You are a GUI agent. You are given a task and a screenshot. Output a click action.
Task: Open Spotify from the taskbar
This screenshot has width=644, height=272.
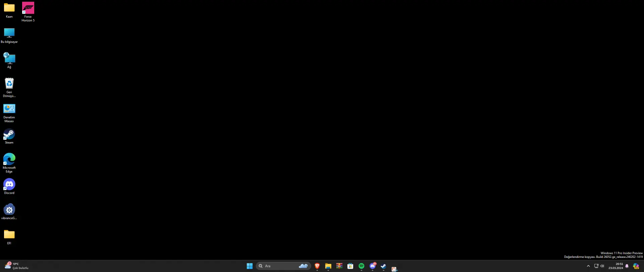tap(362, 266)
